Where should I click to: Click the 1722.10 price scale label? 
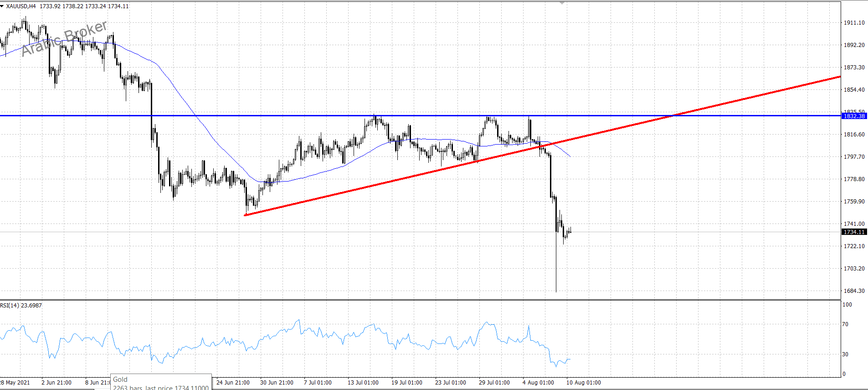tap(854, 246)
